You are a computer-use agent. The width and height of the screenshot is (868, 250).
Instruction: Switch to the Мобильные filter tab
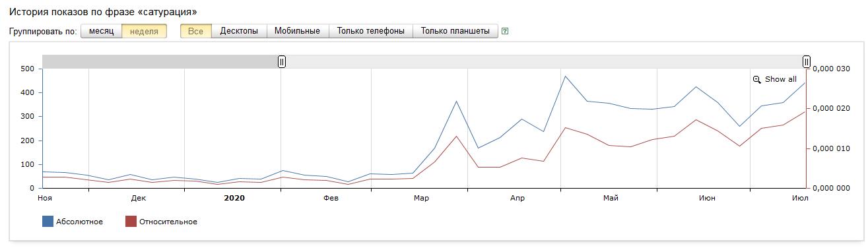point(298,31)
